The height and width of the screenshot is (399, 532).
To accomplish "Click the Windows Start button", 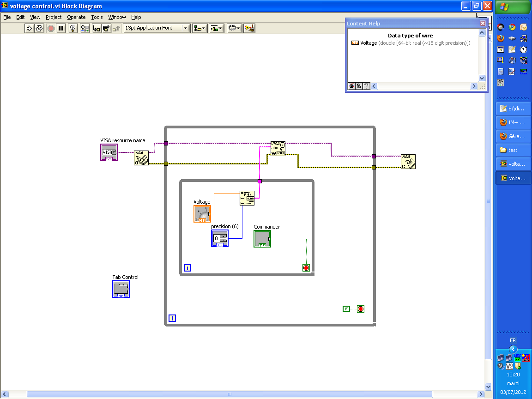I will pyautogui.click(x=513, y=7).
